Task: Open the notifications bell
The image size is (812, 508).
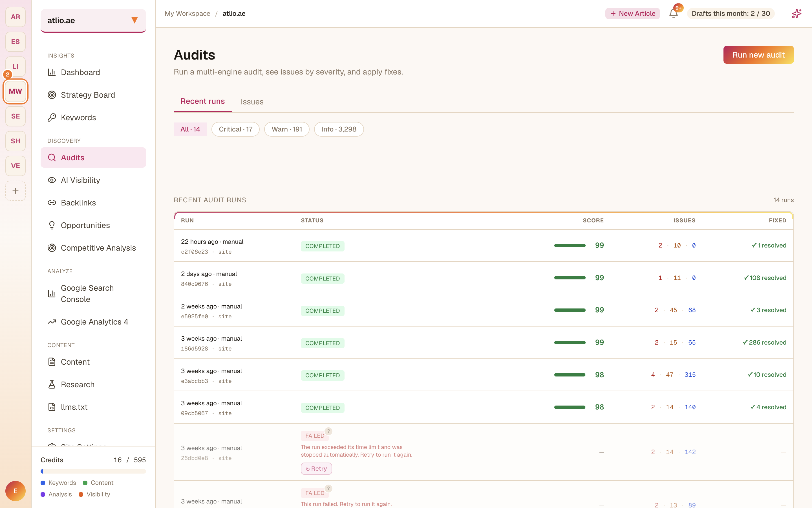Action: click(x=673, y=14)
